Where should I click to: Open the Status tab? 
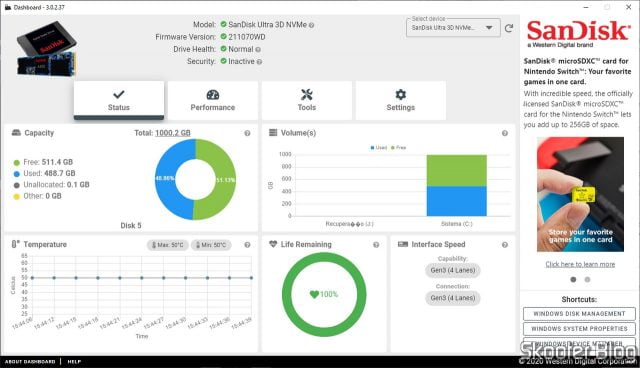pyautogui.click(x=119, y=100)
